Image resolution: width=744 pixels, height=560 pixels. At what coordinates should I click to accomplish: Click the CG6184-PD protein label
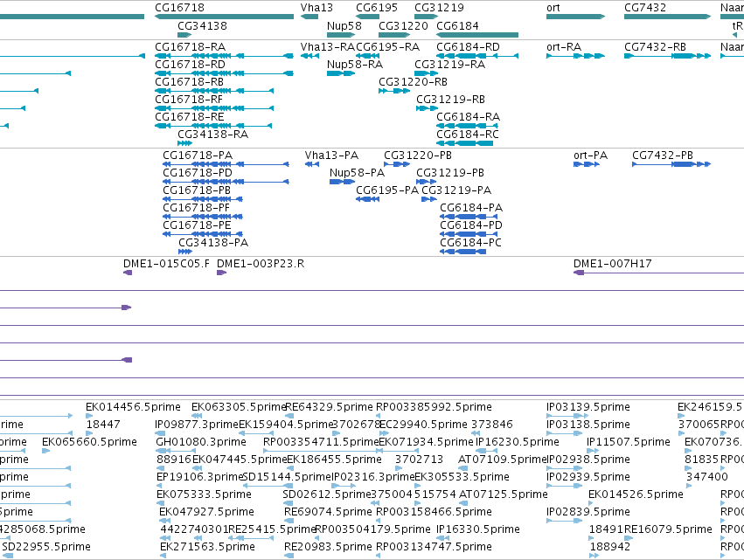tap(471, 225)
